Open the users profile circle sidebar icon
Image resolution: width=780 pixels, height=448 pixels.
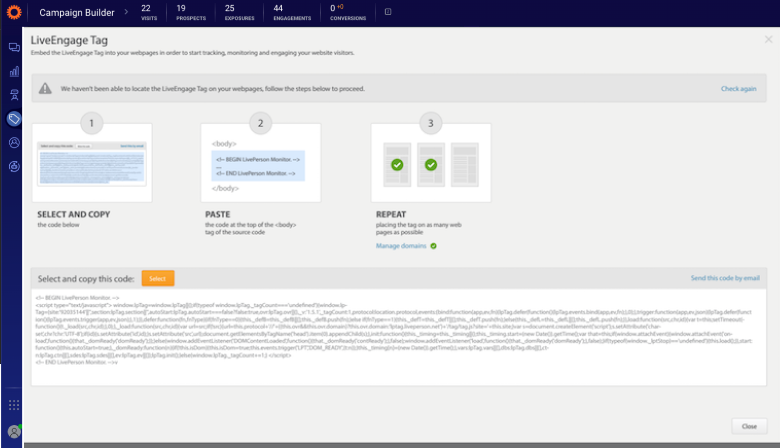14,143
